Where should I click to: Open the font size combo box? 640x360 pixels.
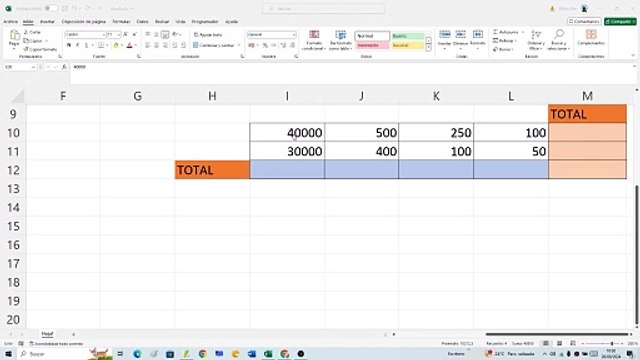tap(113, 35)
